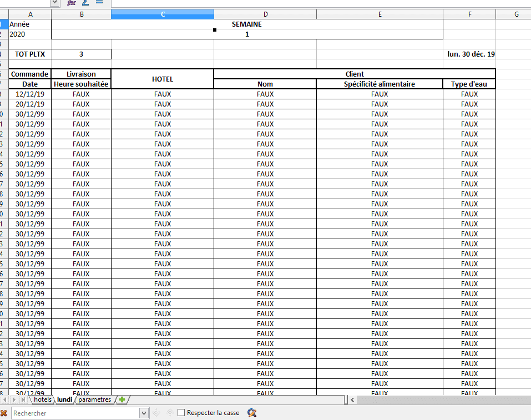Open the Rechercher search history dropdown
This screenshot has width=531, height=420.
pos(144,413)
